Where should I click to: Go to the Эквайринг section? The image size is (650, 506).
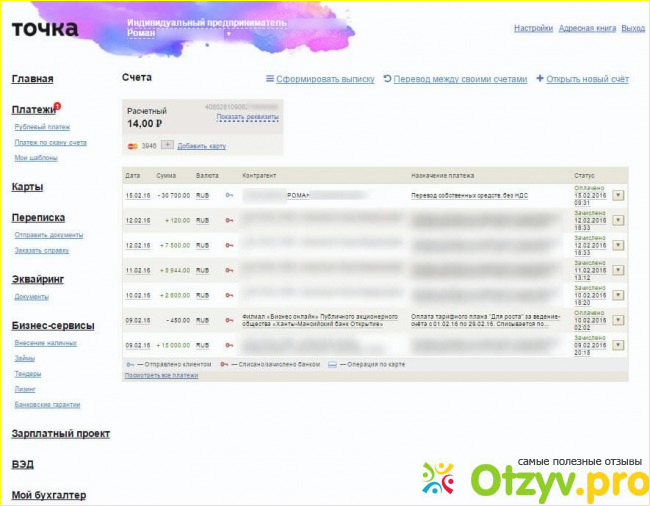tap(38, 279)
